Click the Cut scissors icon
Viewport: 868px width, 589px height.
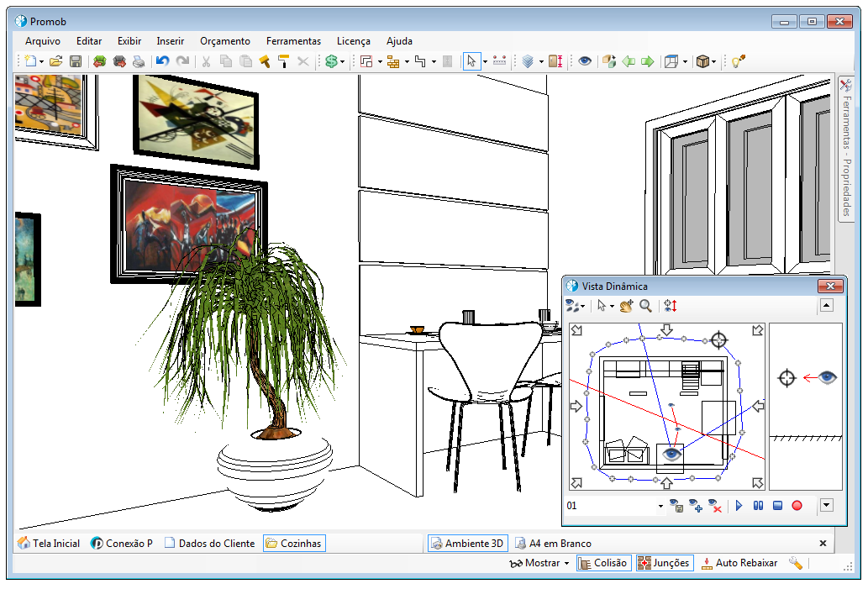click(x=206, y=61)
